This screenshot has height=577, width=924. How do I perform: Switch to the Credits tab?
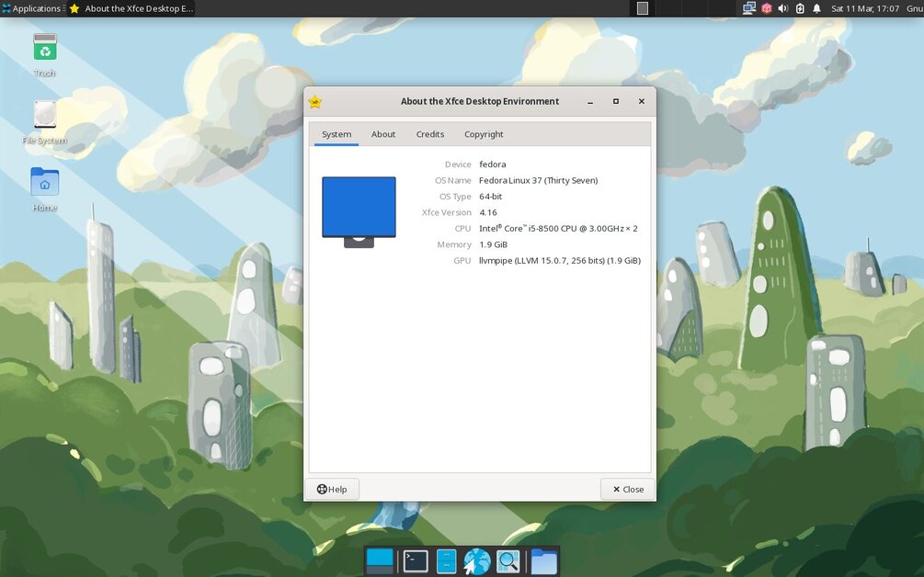[x=430, y=134]
